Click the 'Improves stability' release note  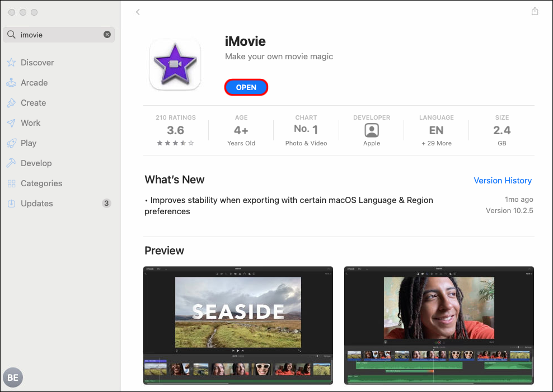point(288,206)
